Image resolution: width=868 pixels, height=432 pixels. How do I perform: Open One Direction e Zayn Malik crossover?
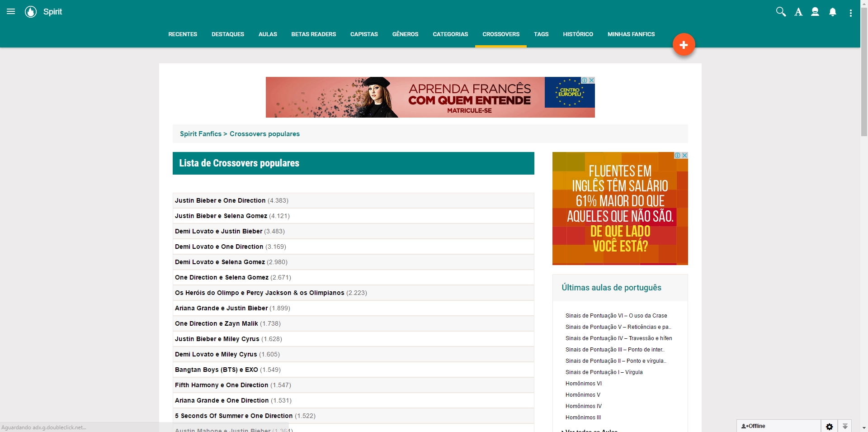[217, 323]
